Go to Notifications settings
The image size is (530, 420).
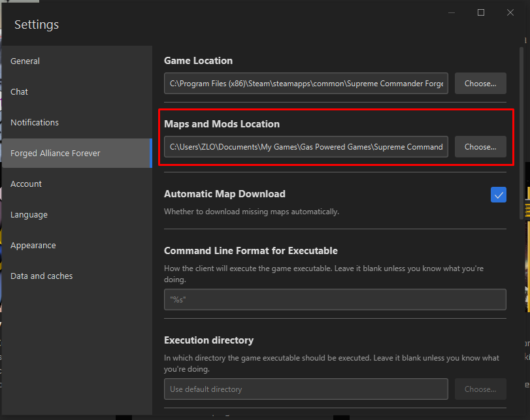(77, 123)
